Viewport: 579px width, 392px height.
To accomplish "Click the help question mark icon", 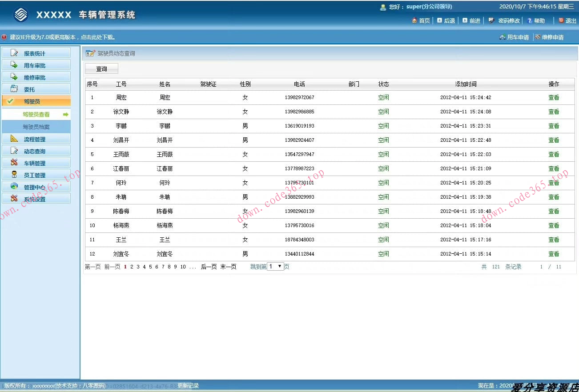I will tap(529, 20).
